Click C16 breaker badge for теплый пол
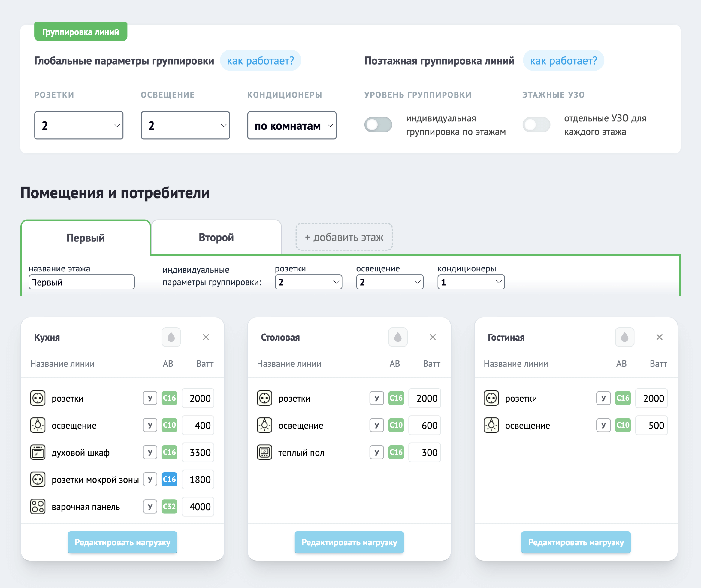Viewport: 701px width, 588px height. point(396,452)
